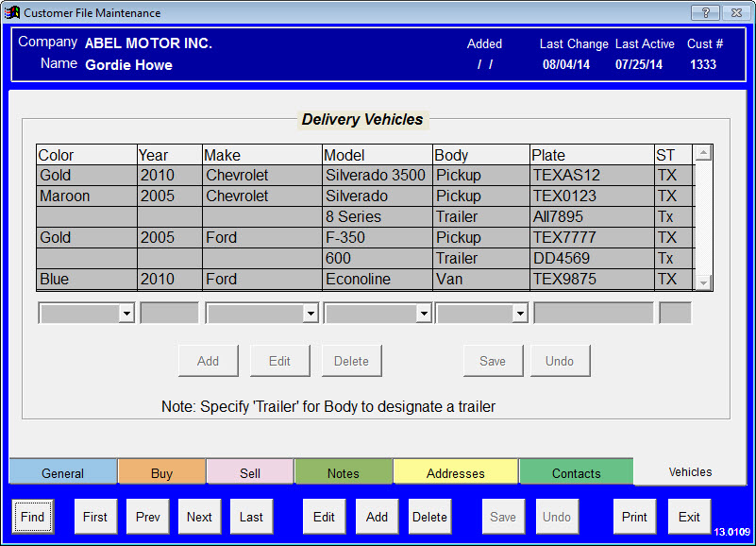Screen dimensions: 756x546
Task: Go to the Contacts tab
Action: tap(576, 472)
